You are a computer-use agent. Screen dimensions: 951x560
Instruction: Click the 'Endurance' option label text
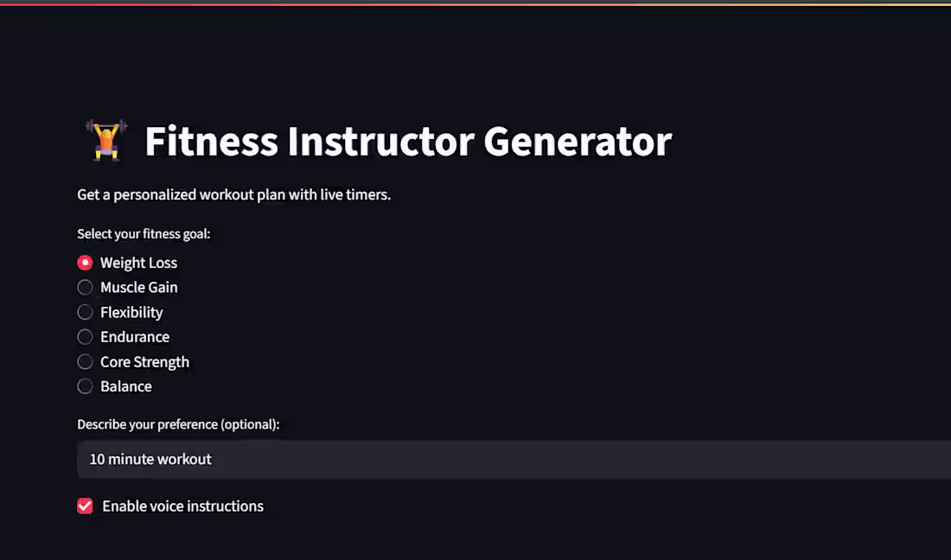135,336
